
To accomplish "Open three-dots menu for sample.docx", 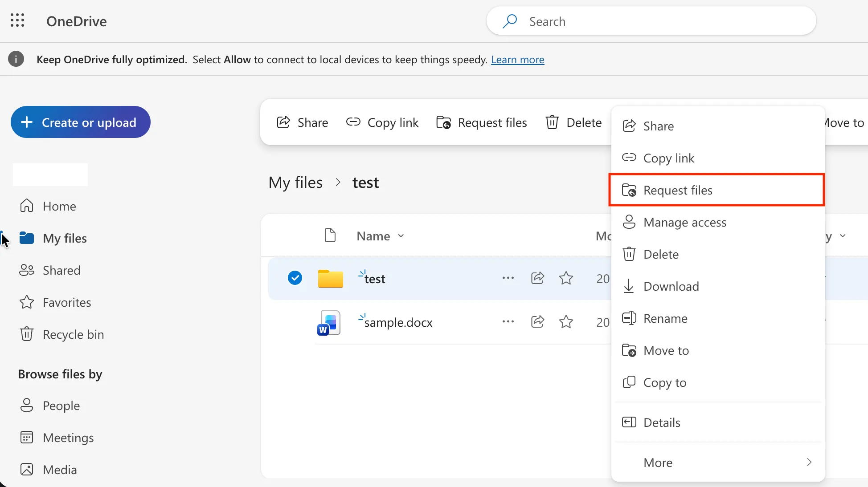I will click(x=508, y=321).
